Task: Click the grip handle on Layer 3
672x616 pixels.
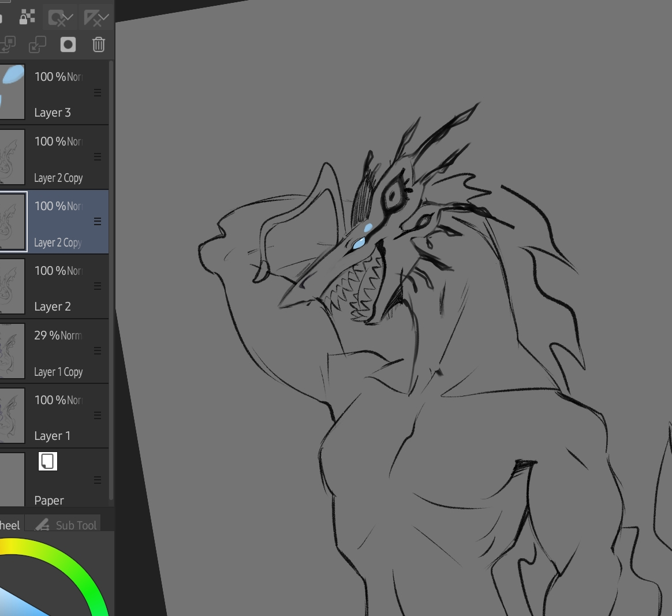Action: coord(98,92)
